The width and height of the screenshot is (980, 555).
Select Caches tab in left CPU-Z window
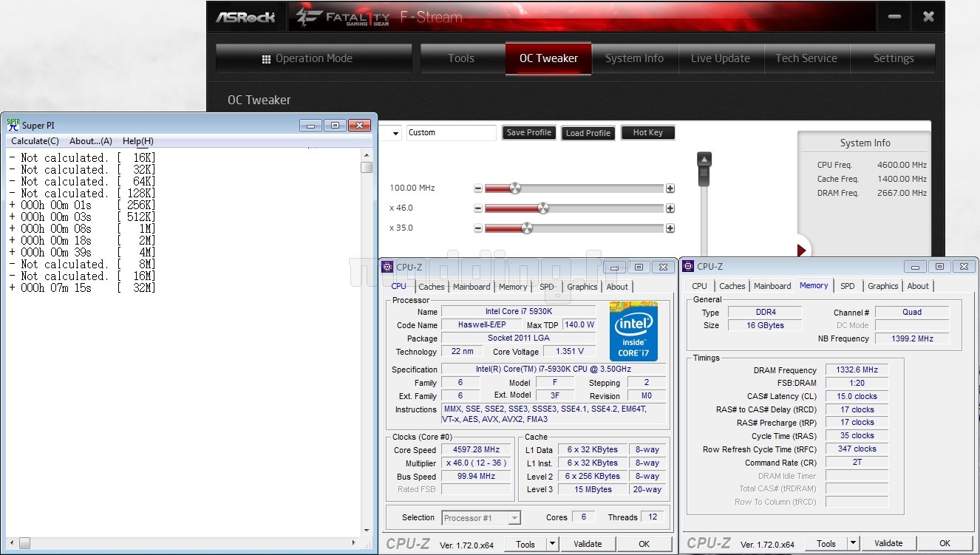[x=432, y=287]
